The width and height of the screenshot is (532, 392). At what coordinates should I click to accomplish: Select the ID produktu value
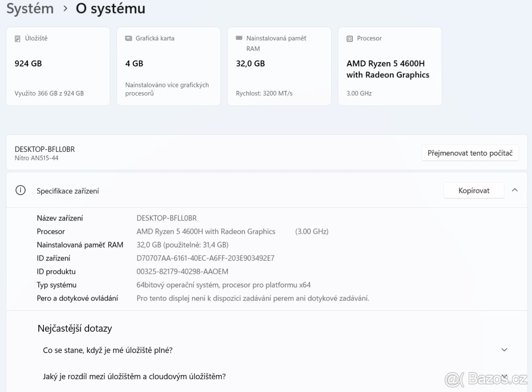[x=182, y=271]
